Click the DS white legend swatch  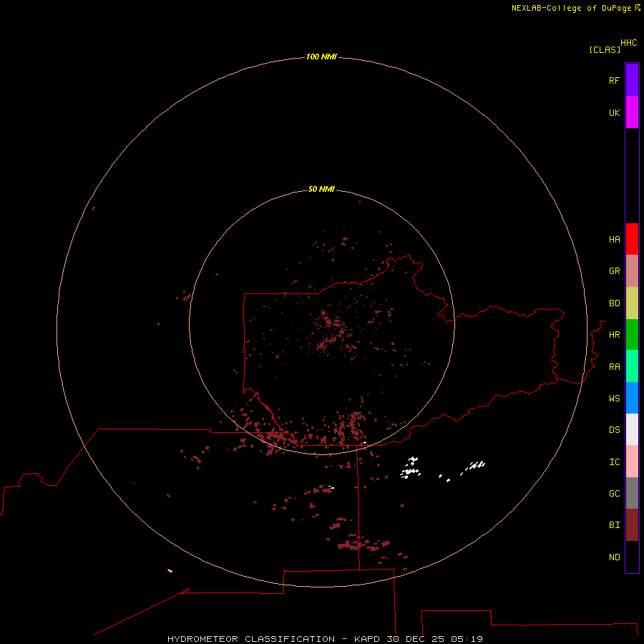pyautogui.click(x=632, y=429)
